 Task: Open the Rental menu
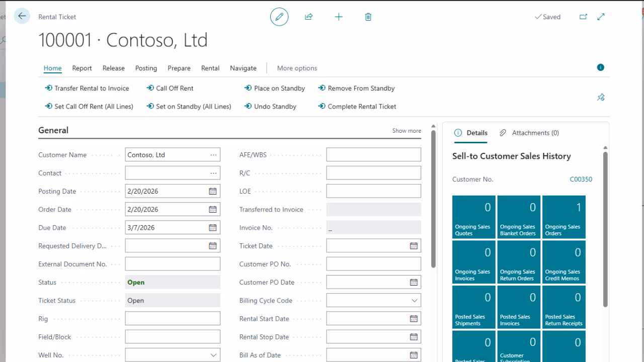pos(210,68)
